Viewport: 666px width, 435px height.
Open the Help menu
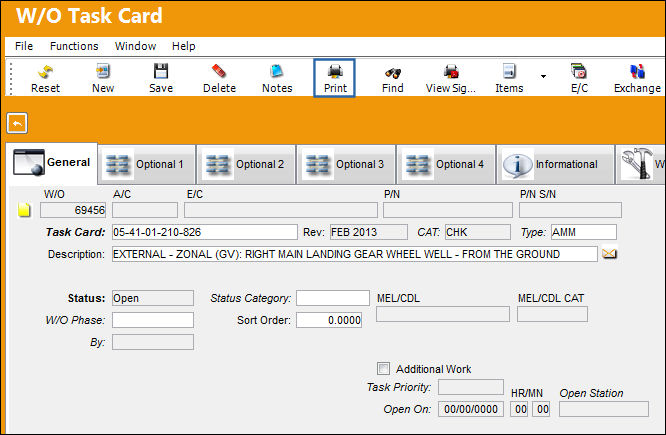tap(183, 46)
